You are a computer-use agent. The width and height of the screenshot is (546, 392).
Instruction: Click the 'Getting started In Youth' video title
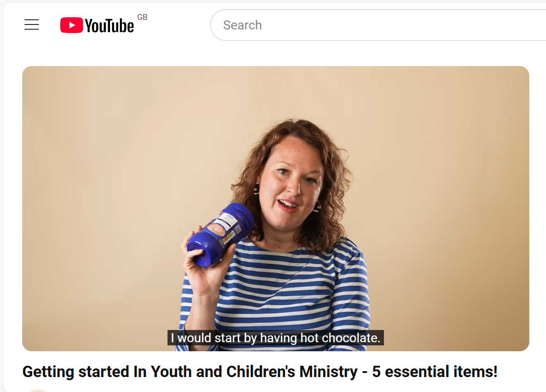[260, 372]
